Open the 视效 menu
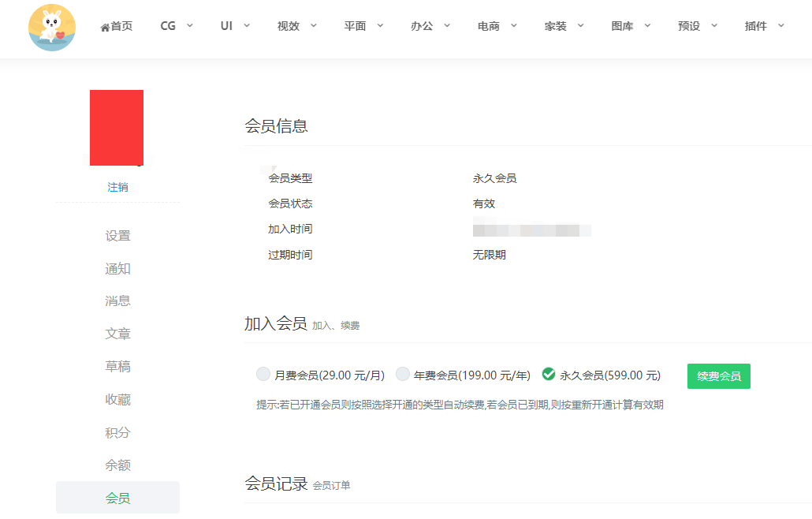The height and width of the screenshot is (519, 812). pyautogui.click(x=289, y=26)
